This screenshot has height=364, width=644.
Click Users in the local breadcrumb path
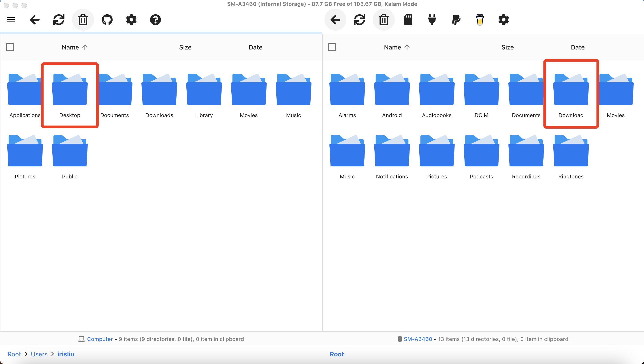tap(39, 354)
